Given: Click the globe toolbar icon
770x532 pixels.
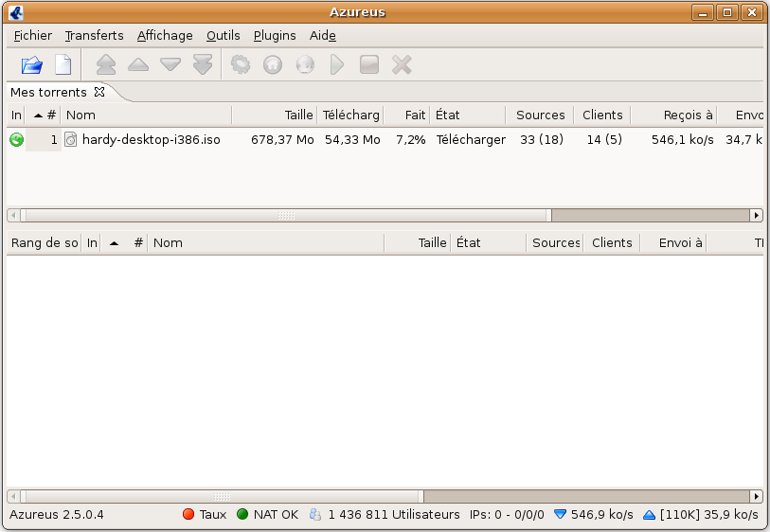Looking at the screenshot, I should [305, 64].
